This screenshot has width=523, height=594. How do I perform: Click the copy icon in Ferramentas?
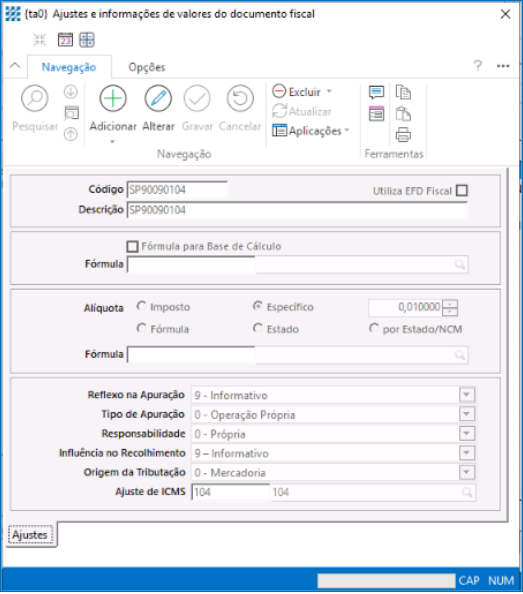403,92
